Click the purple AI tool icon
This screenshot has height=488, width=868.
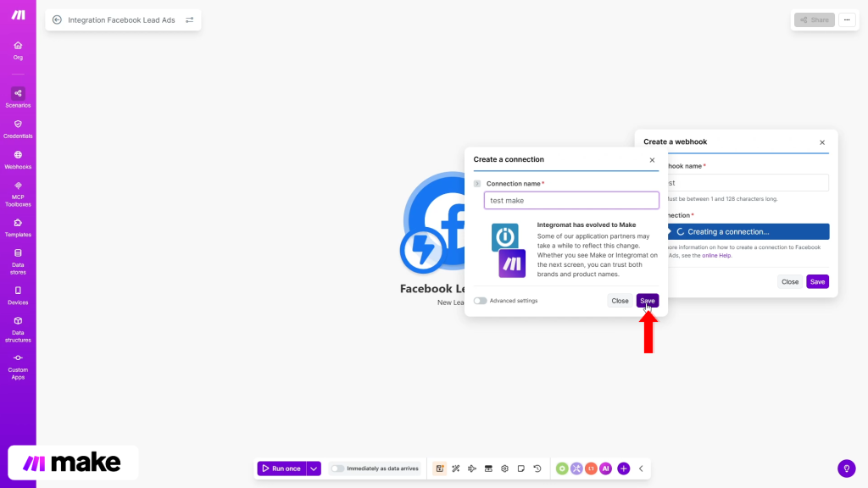pyautogui.click(x=605, y=469)
